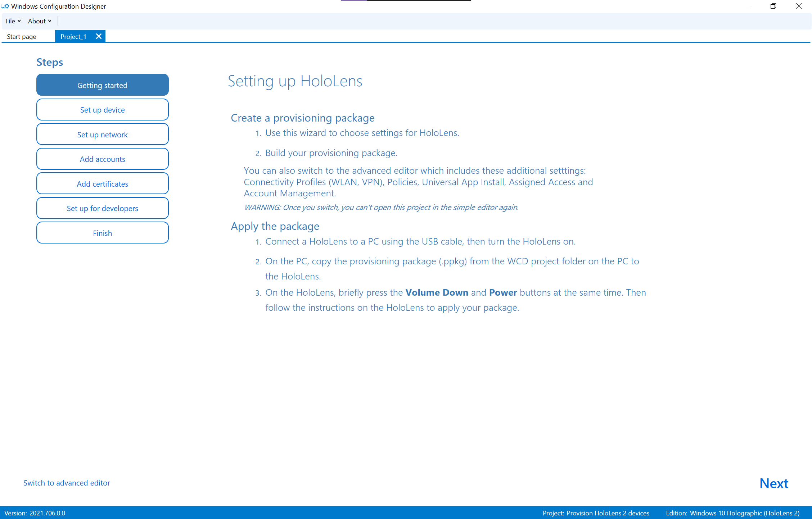Screen dimensions: 812x519
Task: Click the Start page tab
Action: point(21,37)
